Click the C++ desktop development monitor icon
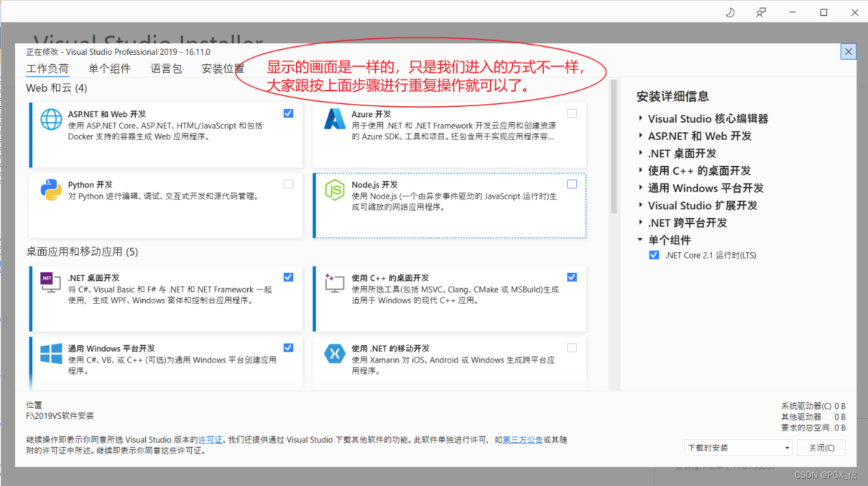868x486 pixels. click(x=334, y=282)
